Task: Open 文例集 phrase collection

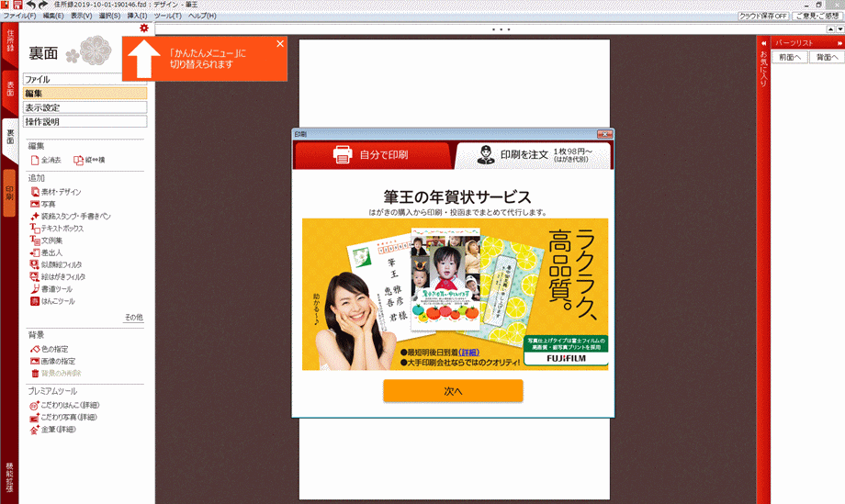Action: pyautogui.click(x=46, y=241)
